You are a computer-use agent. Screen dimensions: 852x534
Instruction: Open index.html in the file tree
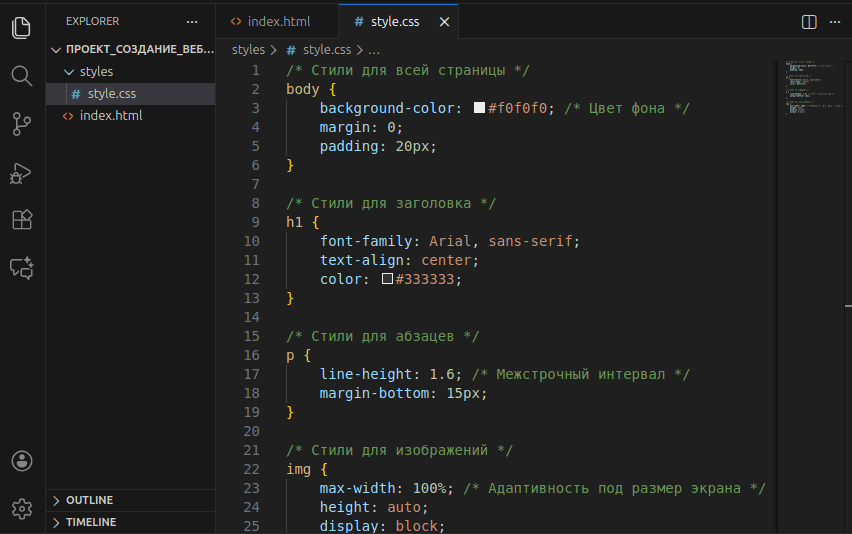click(110, 116)
